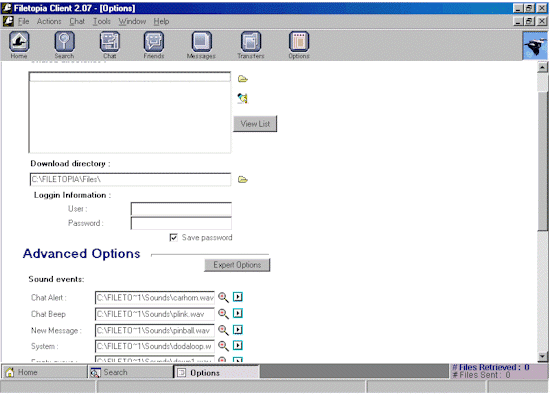Toggle the Save password checkbox
Viewport: 551px width, 394px height.
[173, 238]
